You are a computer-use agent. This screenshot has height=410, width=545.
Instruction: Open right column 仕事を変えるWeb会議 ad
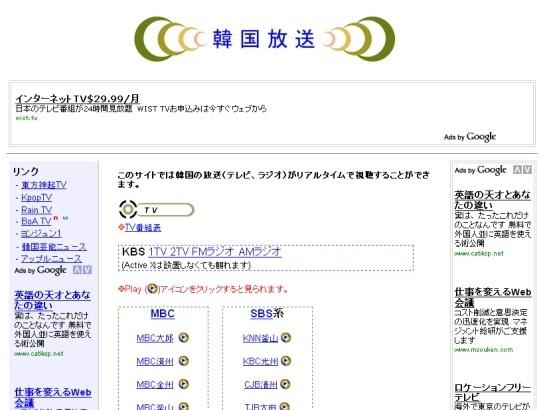493,297
